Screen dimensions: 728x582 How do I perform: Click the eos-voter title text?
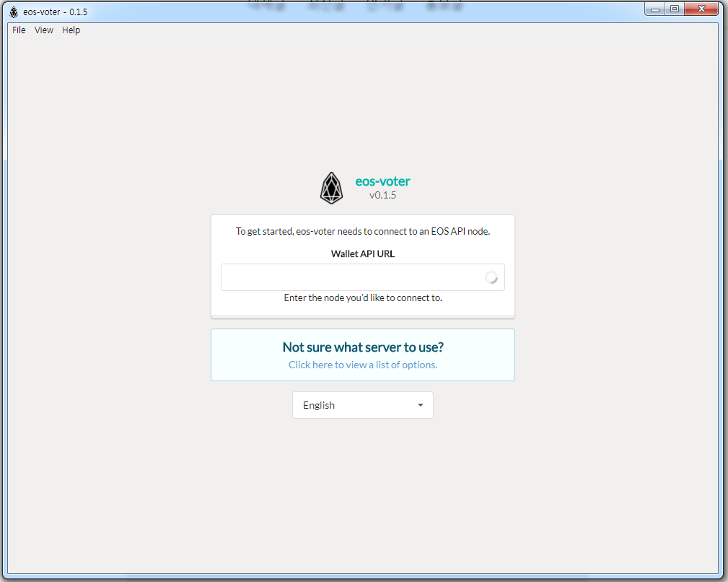pyautogui.click(x=382, y=181)
